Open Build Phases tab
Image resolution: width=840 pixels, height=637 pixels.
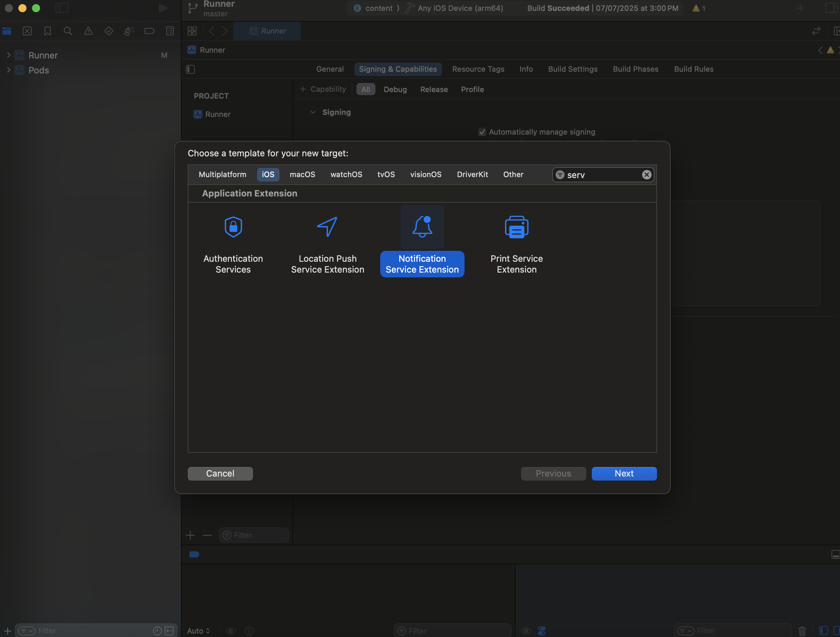635,69
